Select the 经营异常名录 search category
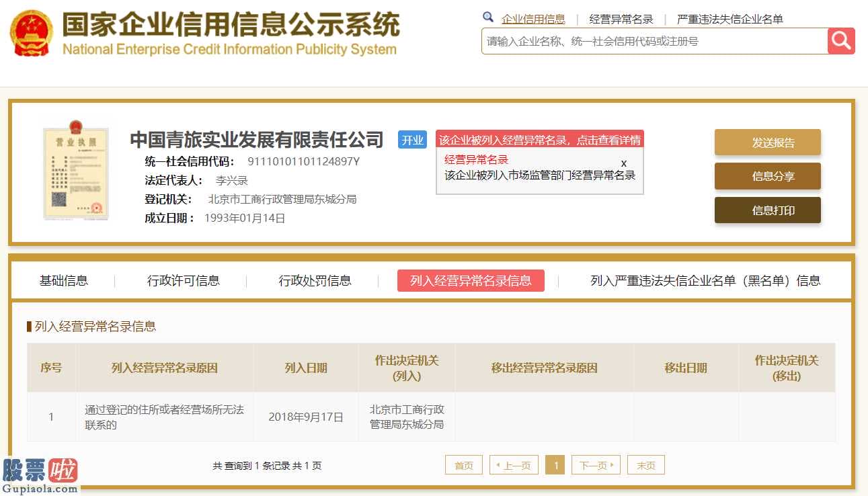 pos(621,19)
